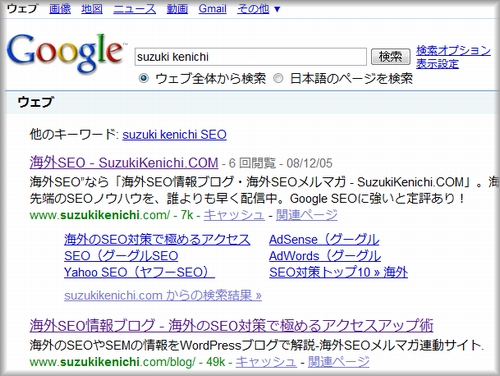Click suggested keyword suzuki kenichi SEO
Image resolution: width=500 pixels, height=376 pixels.
click(174, 135)
